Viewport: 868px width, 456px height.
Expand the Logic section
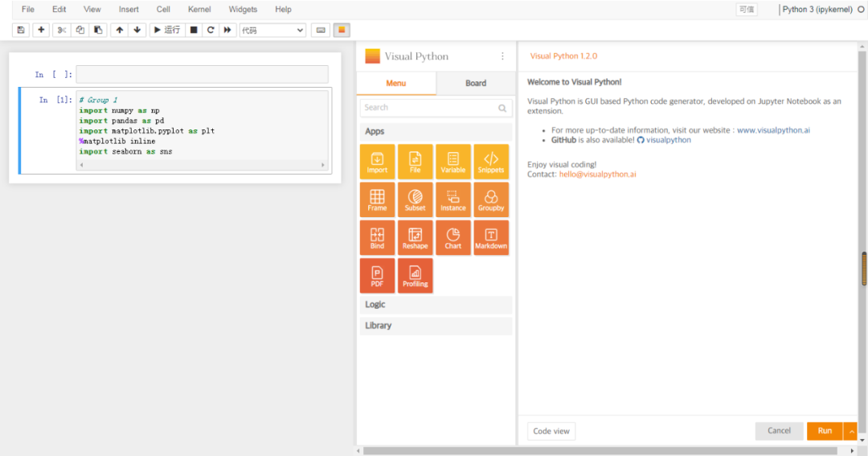(x=436, y=305)
